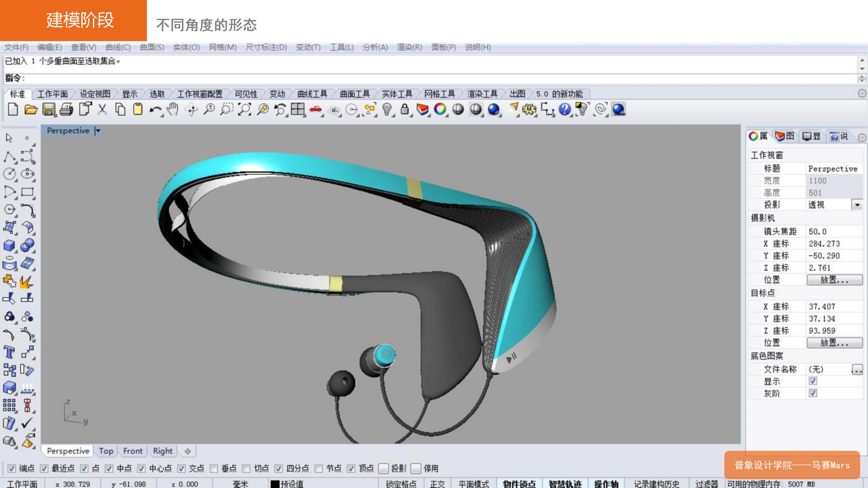The image size is (868, 488).
Task: Click the 放置... button under 摄影机
Action: pos(835,280)
